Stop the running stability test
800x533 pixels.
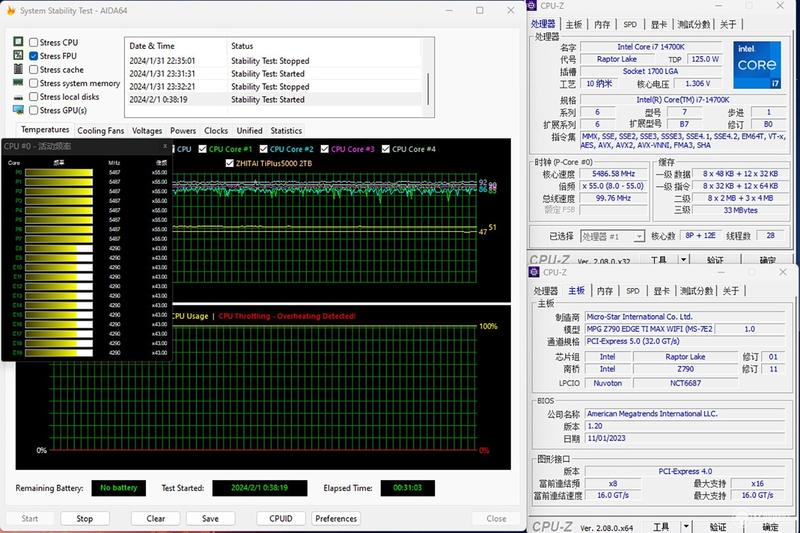point(85,518)
